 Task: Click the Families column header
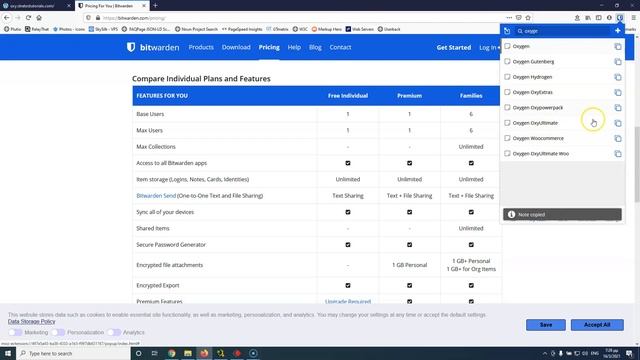click(471, 96)
